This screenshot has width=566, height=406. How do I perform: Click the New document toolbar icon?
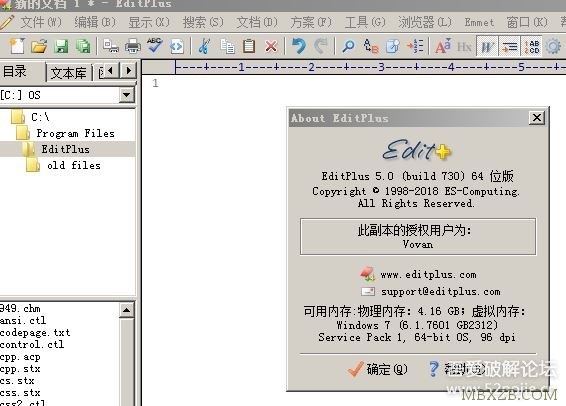(x=17, y=46)
